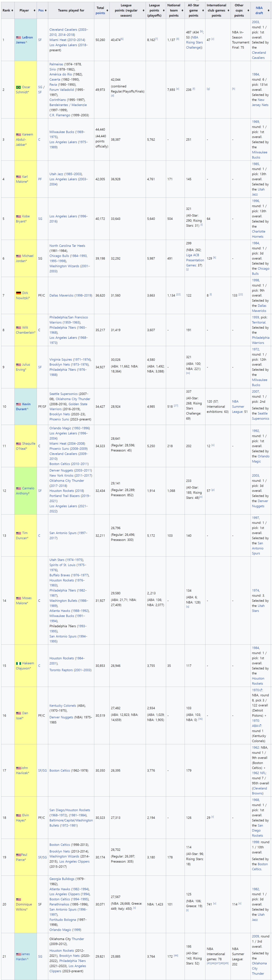This screenshot has width=272, height=980.
Task: Sort the table by the Rank column arrows
Action: [x=13, y=11]
